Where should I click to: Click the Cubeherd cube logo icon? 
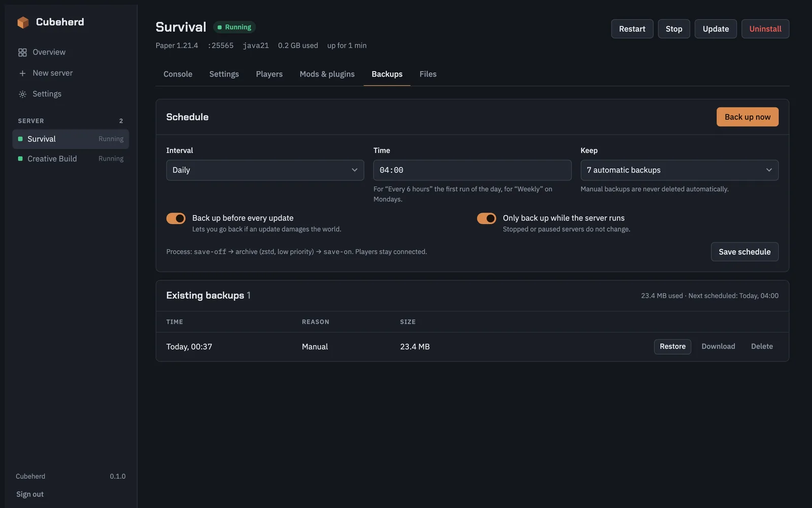(x=23, y=22)
